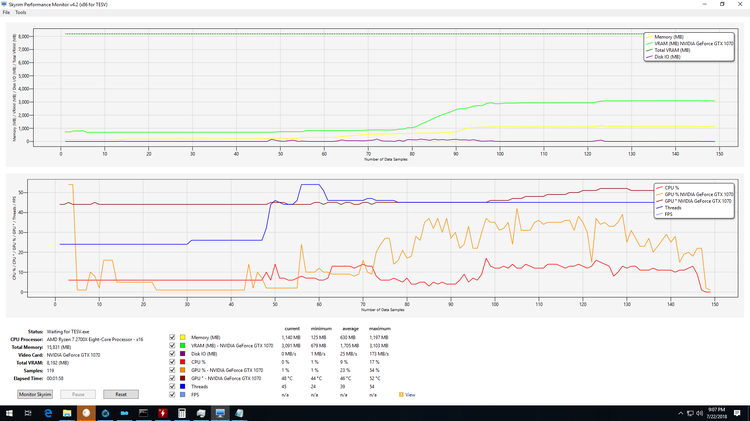Click the stacked documents taskbar icon
750x421 pixels.
201,413
